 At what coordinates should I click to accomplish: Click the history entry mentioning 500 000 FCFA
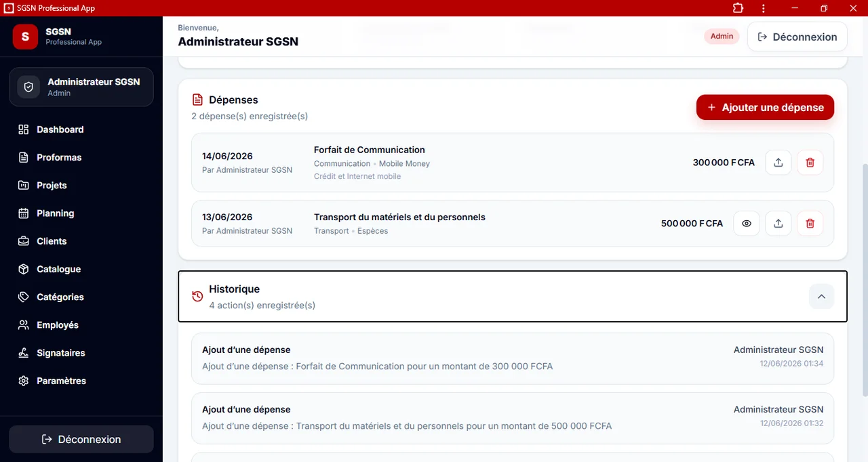click(513, 419)
